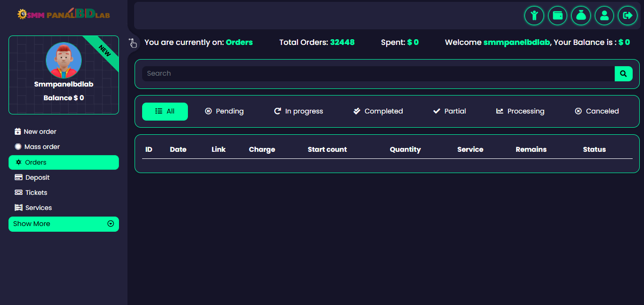
Task: Click the sidebar toggle hand icon
Action: click(133, 43)
